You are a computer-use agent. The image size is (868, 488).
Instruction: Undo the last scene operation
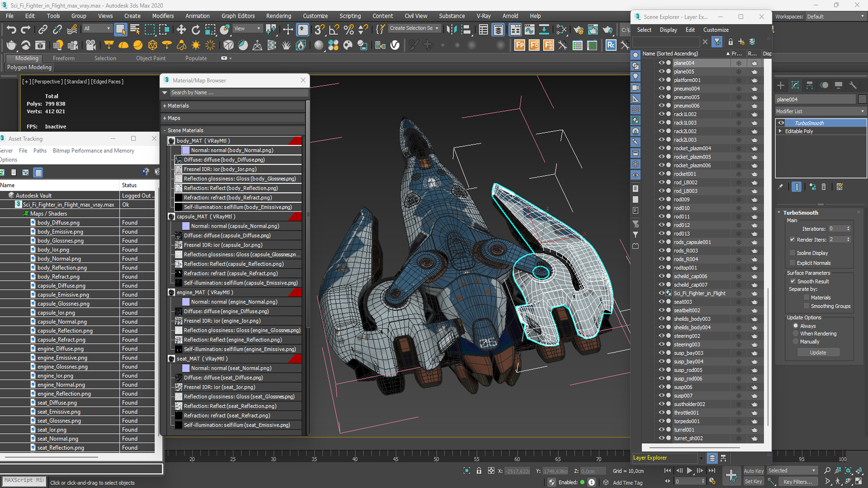pos(11,30)
